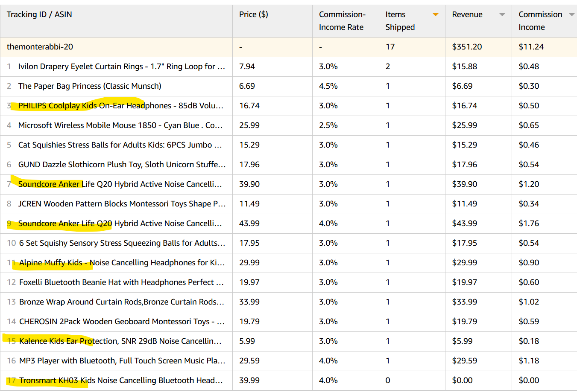Select revenue $17.95 in Squishy Sensory row
This screenshot has height=392, width=577.
pos(465,243)
